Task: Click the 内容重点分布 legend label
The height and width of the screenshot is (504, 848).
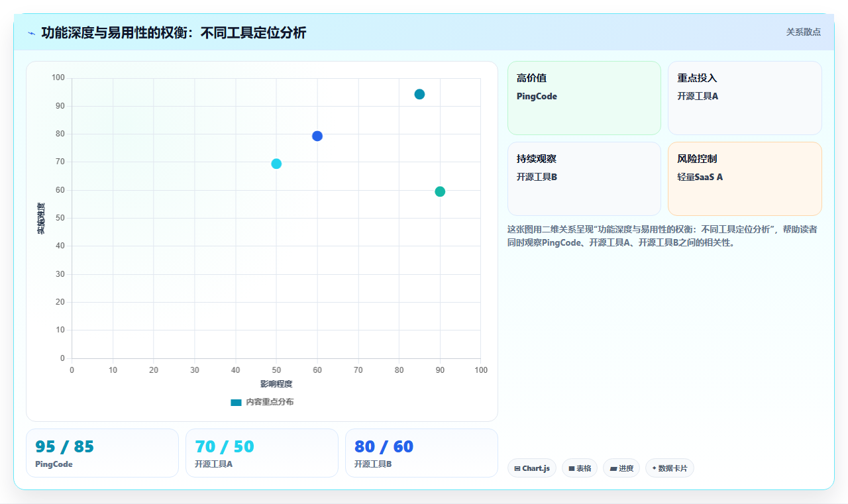Action: click(270, 402)
